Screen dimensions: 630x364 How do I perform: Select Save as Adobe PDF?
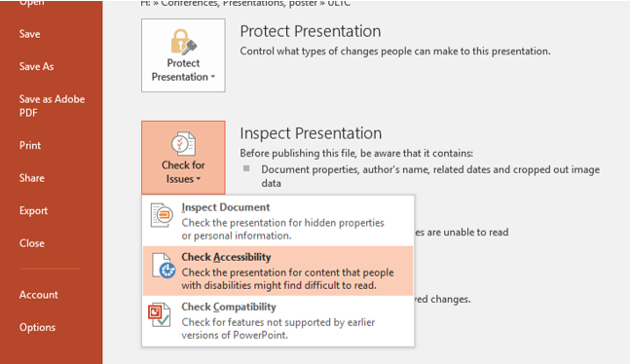coord(52,106)
